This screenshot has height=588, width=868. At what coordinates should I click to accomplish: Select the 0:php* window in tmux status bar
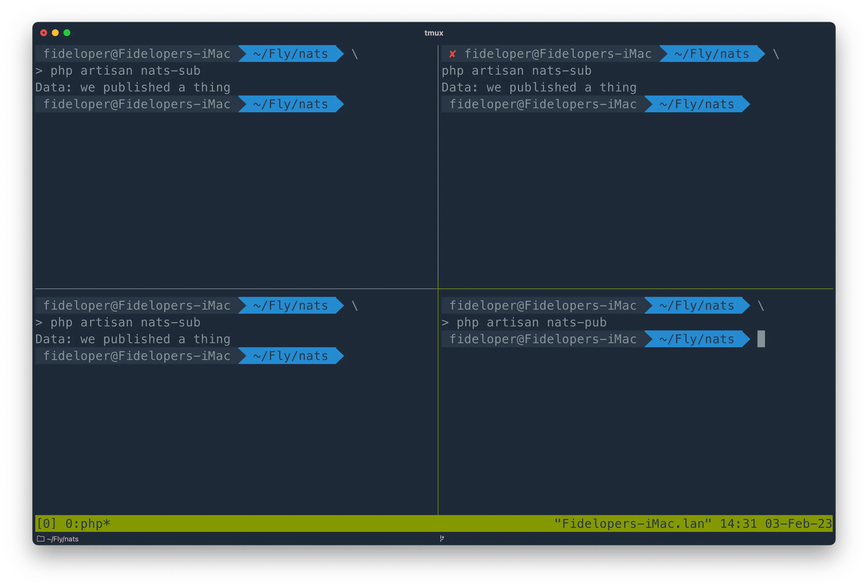coord(88,523)
